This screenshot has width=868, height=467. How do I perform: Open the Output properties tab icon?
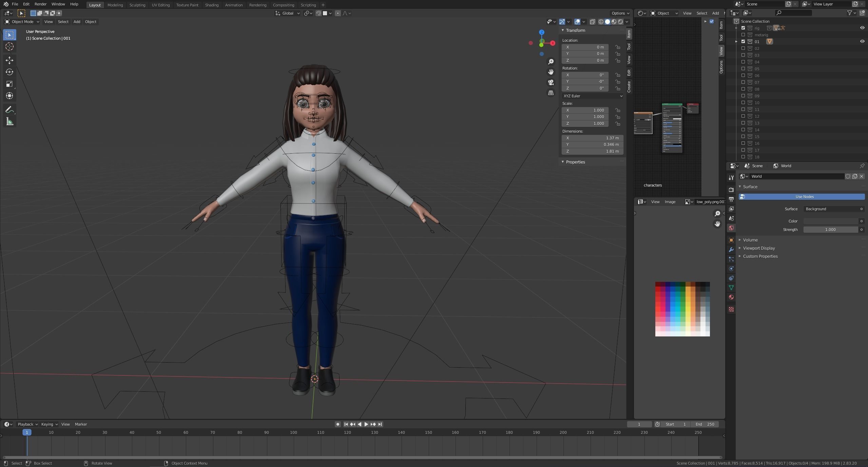731,199
